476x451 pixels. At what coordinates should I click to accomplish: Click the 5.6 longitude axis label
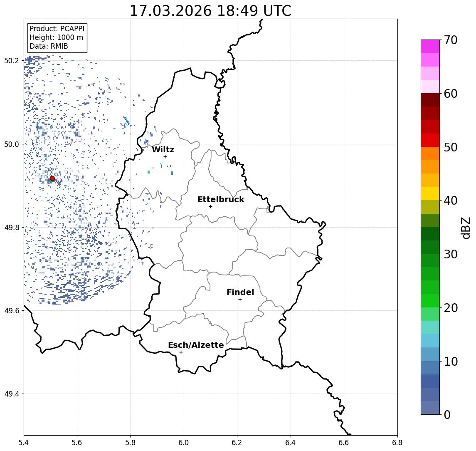tap(77, 443)
